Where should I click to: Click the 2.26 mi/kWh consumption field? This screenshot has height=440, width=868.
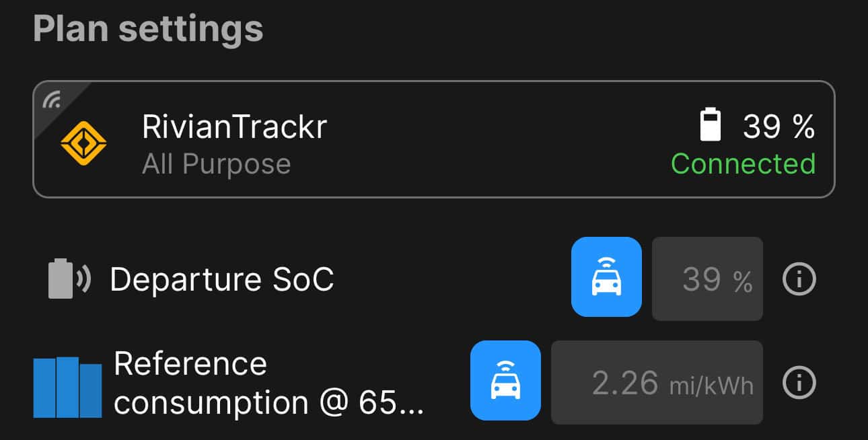coord(657,382)
